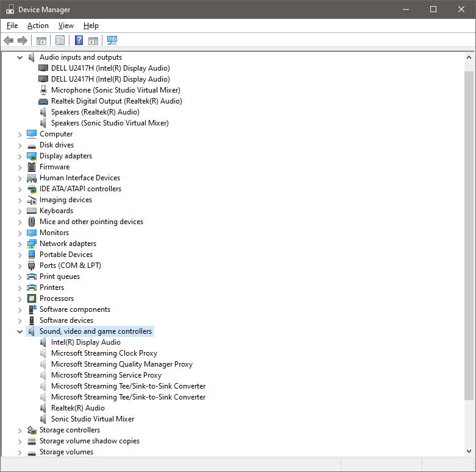Collapse Audio inputs and outputs node
This screenshot has width=476, height=472.
(20, 57)
